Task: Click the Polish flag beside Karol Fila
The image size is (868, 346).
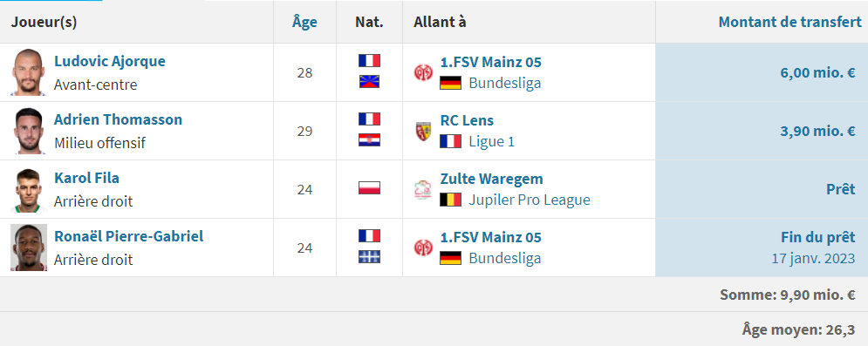Action: coord(369,188)
